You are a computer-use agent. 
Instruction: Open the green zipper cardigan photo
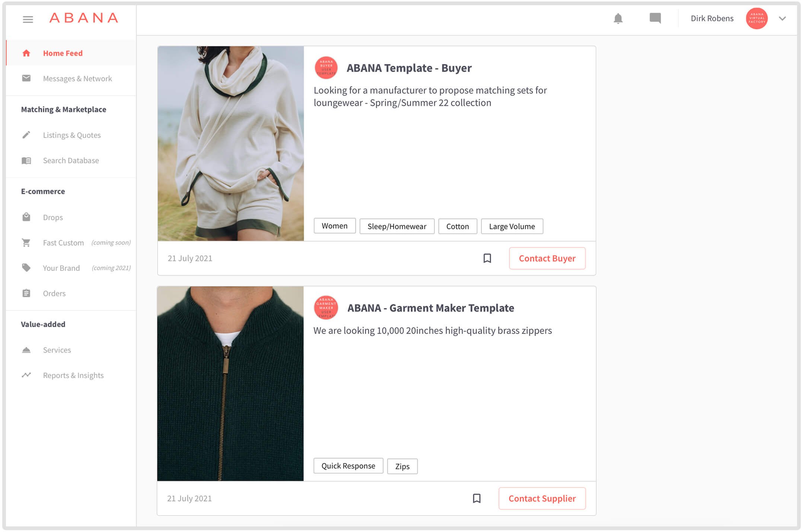click(x=230, y=384)
